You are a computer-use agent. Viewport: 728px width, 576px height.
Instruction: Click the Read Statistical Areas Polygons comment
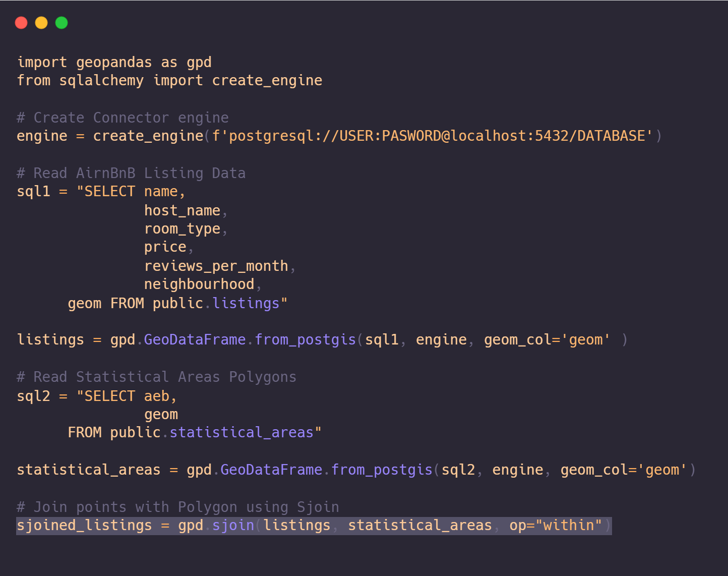pos(156,377)
